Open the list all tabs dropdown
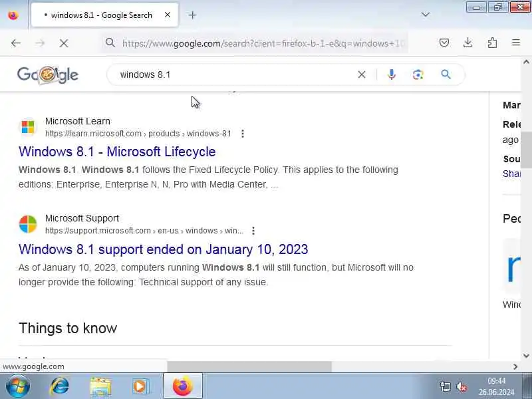The width and height of the screenshot is (532, 399). pos(426,15)
